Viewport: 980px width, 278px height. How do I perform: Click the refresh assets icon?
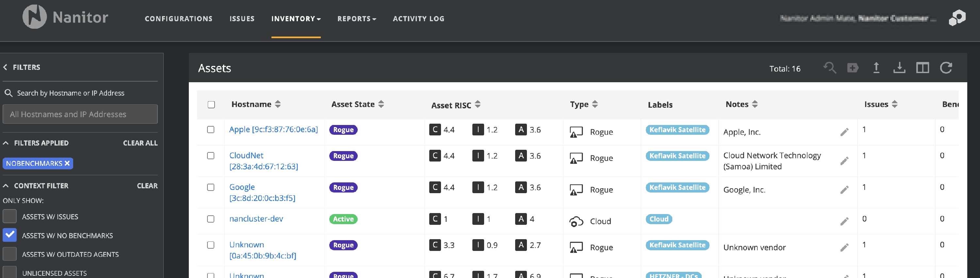pyautogui.click(x=946, y=68)
